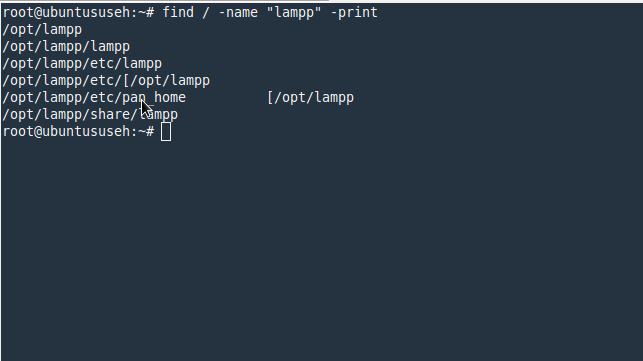Click the /opt/lampp output line
Viewport: 643px width, 361px height.
42,30
